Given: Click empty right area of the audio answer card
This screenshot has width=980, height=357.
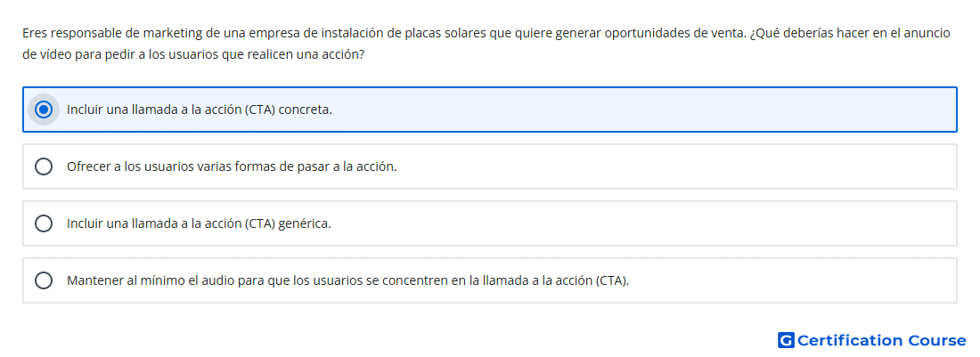Looking at the screenshot, I should pyautogui.click(x=794, y=280).
